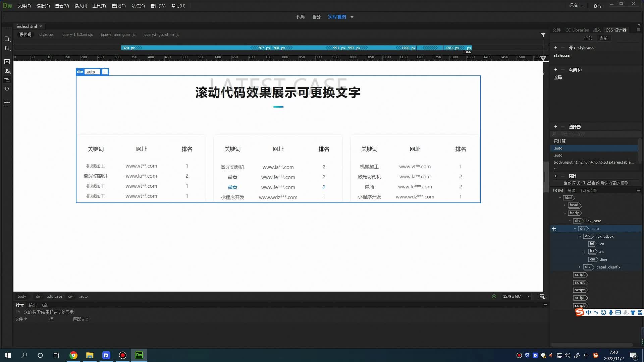Click the plus icon beside the .auto DOM node
Viewport: 644px width, 362px height.
click(554, 229)
